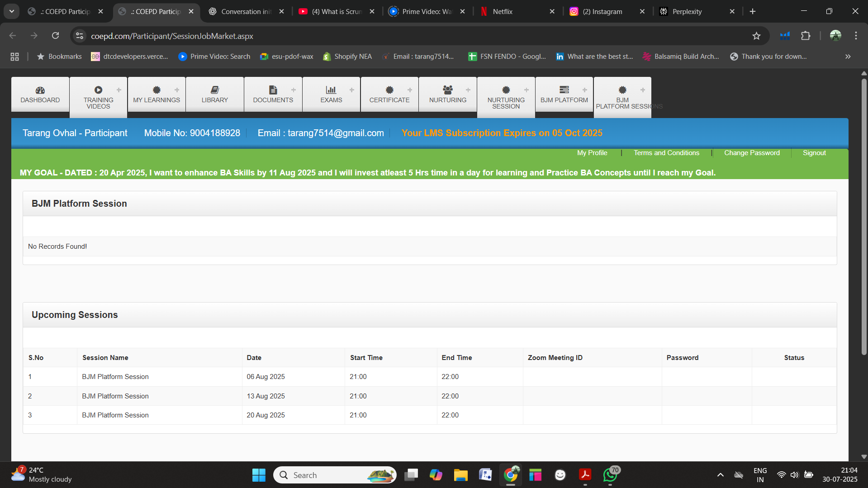Open the BJM Platform list icon

(564, 90)
